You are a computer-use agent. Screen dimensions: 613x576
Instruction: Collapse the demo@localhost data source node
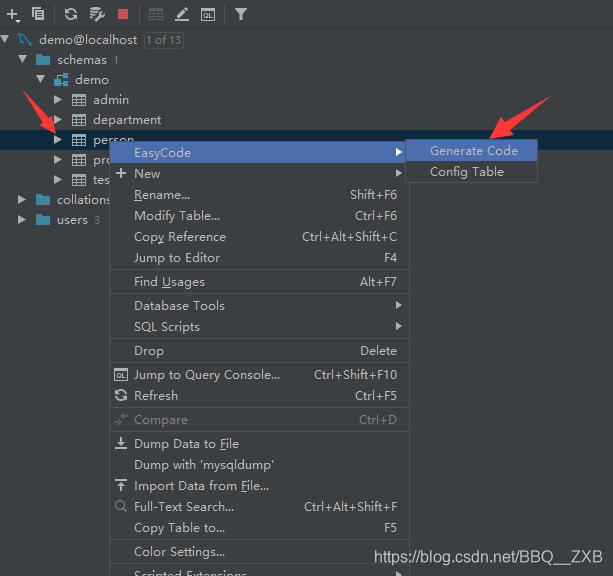click(x=5, y=39)
